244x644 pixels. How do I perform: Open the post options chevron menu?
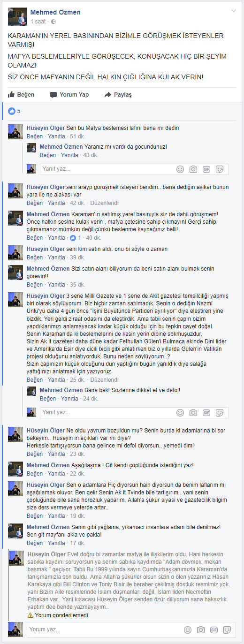click(x=234, y=11)
